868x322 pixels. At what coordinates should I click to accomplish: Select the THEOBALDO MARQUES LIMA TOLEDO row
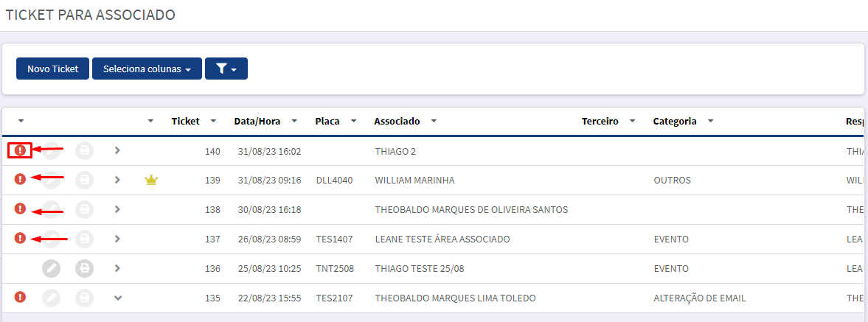click(x=434, y=298)
